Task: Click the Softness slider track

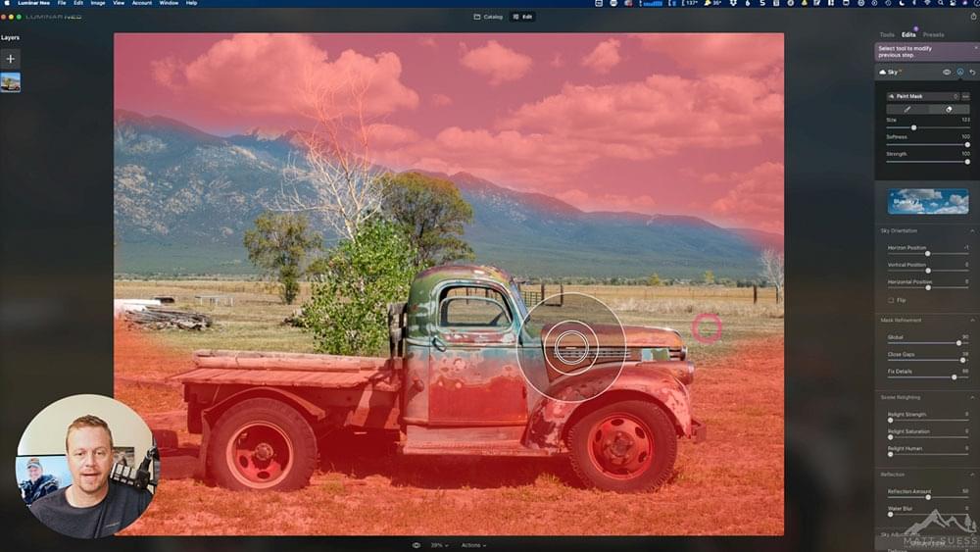Action: pos(927,144)
